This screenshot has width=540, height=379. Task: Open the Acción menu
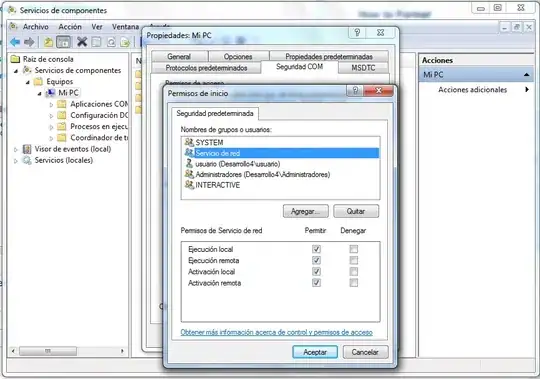[70, 27]
